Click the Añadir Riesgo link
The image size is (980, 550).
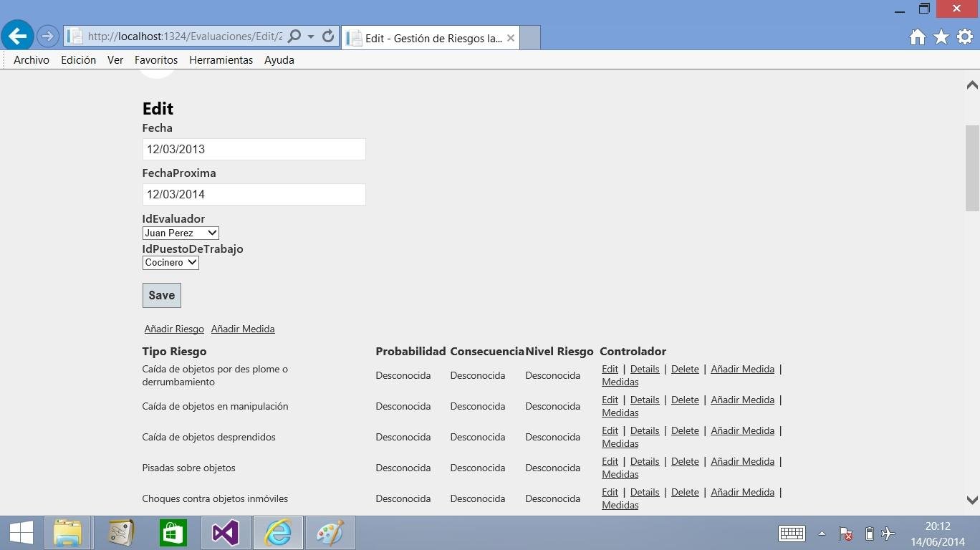[x=173, y=329]
